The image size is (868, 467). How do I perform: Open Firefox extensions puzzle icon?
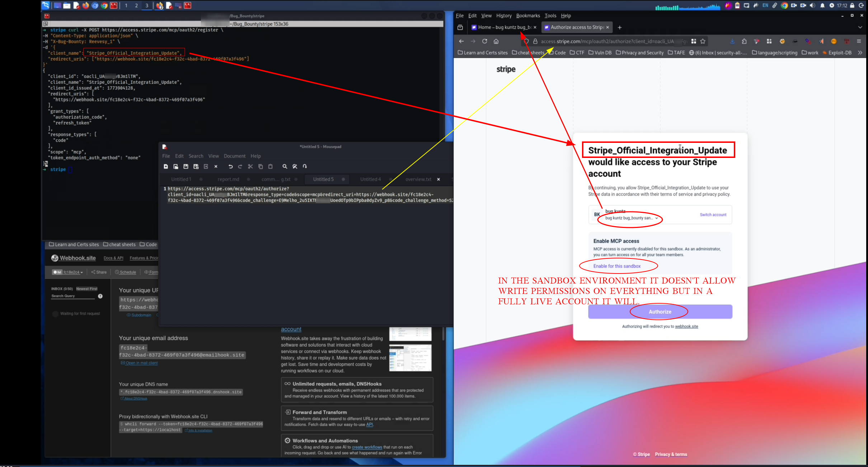click(744, 41)
